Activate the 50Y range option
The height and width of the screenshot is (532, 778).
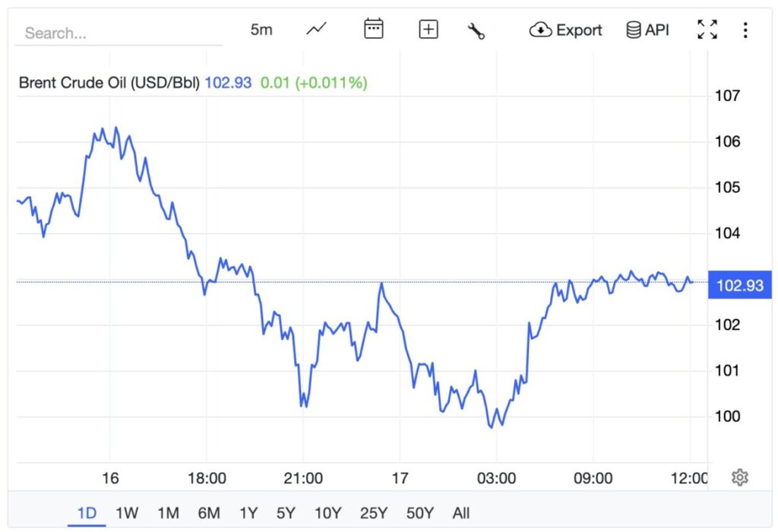click(419, 513)
